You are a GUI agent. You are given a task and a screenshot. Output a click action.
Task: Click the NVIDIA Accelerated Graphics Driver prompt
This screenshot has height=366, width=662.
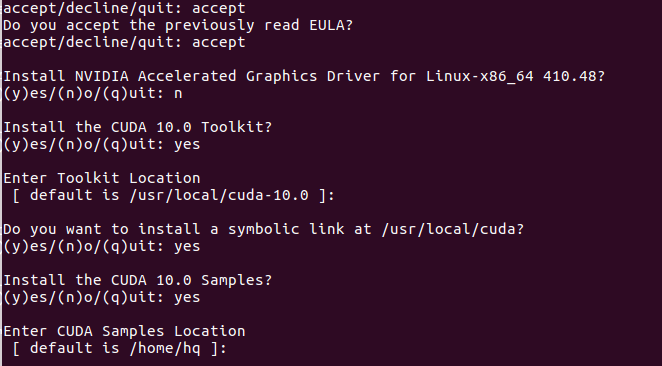(304, 76)
